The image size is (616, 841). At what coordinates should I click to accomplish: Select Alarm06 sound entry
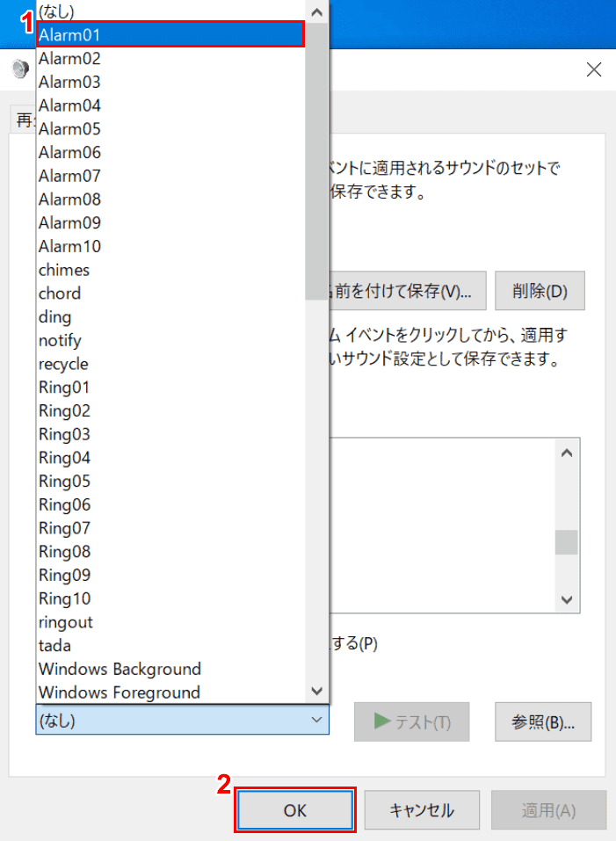171,152
